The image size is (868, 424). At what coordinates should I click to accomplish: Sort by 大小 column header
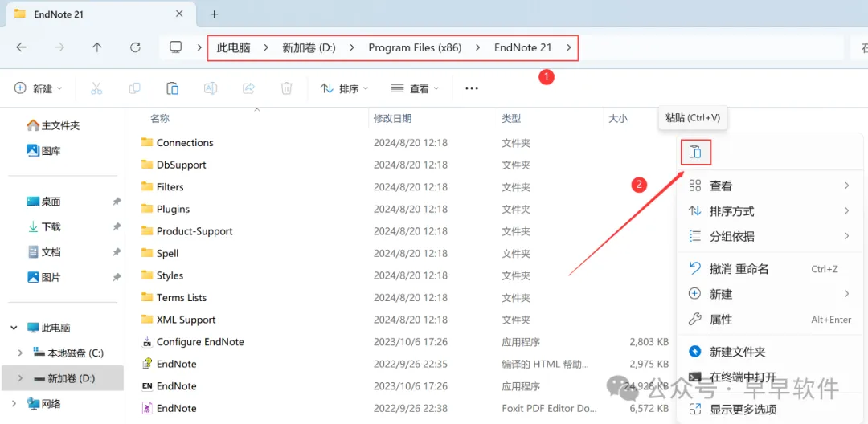coord(618,118)
